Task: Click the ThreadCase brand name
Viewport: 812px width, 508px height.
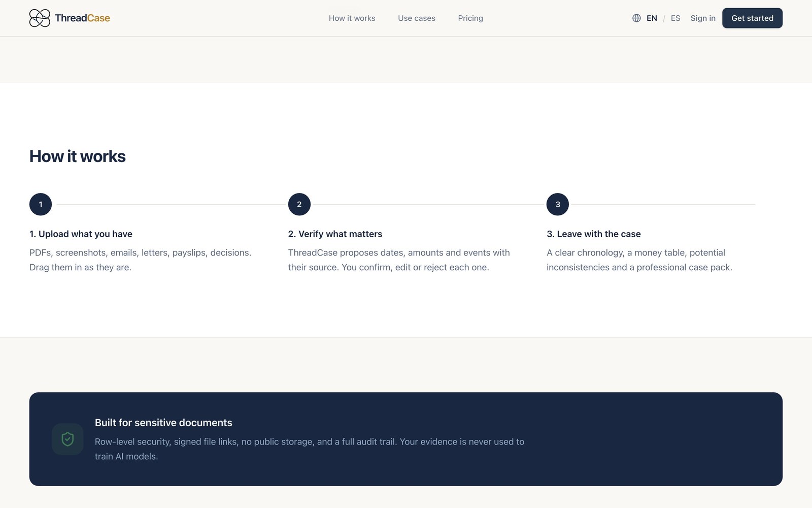Action: coord(82,18)
